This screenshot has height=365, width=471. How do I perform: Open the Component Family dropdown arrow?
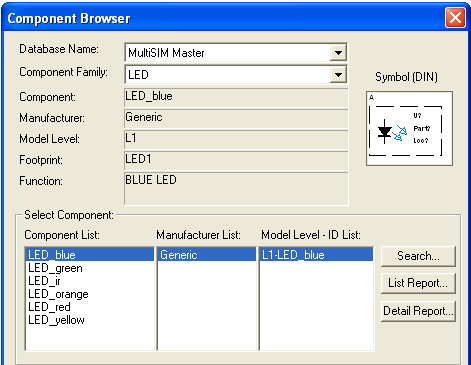coord(338,75)
